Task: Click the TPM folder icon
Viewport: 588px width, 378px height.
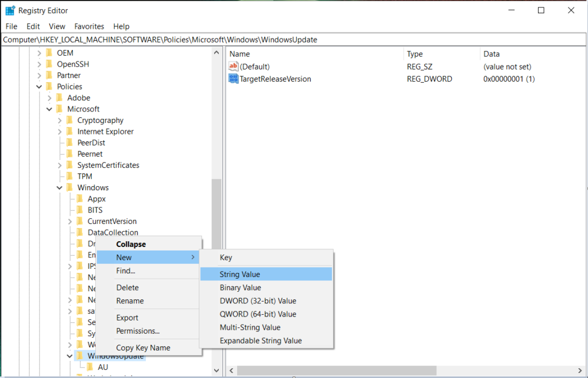Action: (70, 176)
